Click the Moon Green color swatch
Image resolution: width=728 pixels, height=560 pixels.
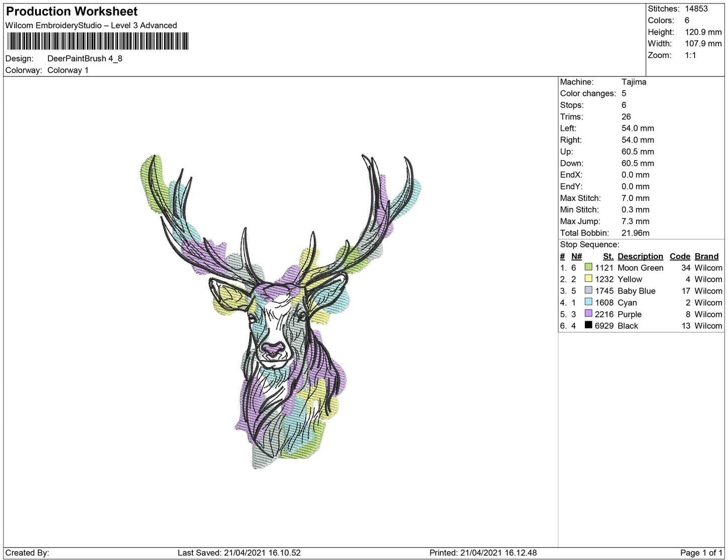[x=587, y=267]
